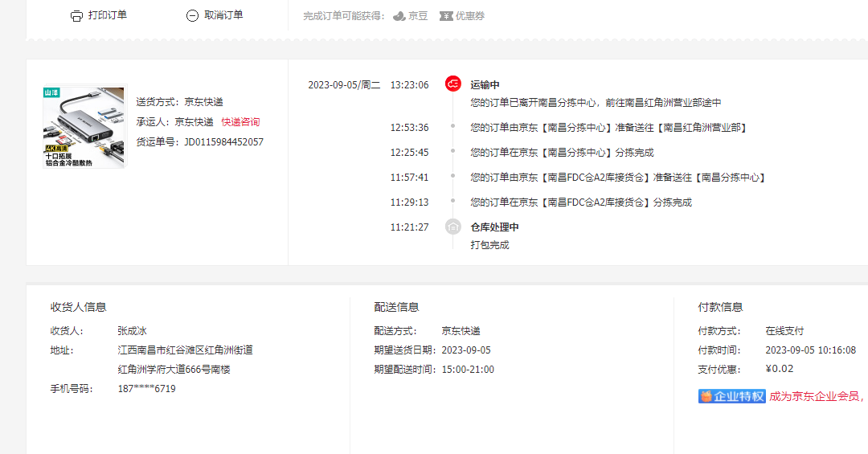Click the orange 企业特权 badge
Viewport: 868px width, 454px height.
click(x=731, y=396)
